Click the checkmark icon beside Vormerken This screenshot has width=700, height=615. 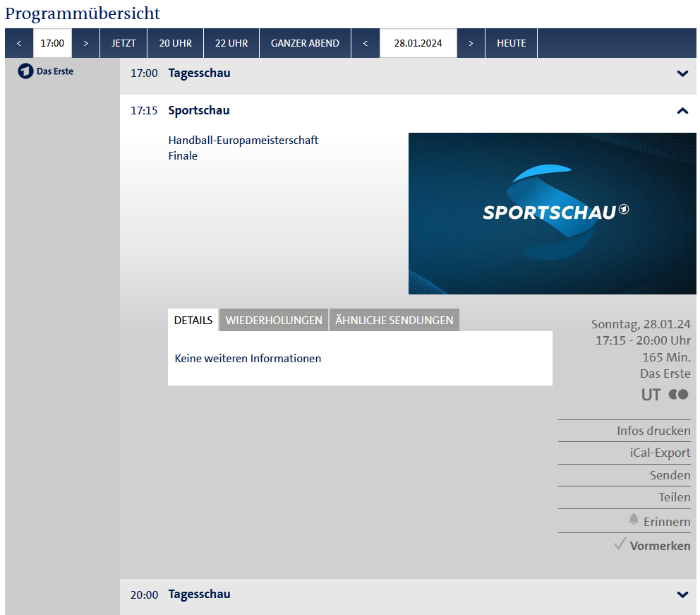coord(620,543)
